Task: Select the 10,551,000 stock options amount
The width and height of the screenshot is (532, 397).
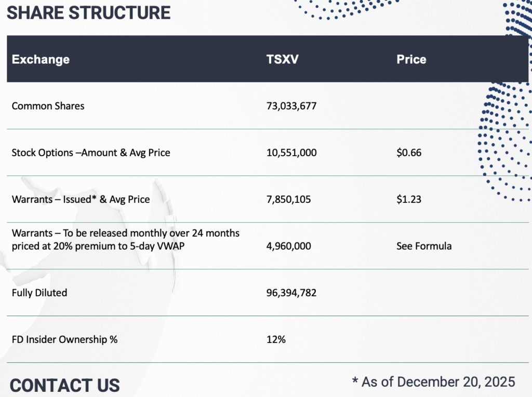Action: (291, 153)
